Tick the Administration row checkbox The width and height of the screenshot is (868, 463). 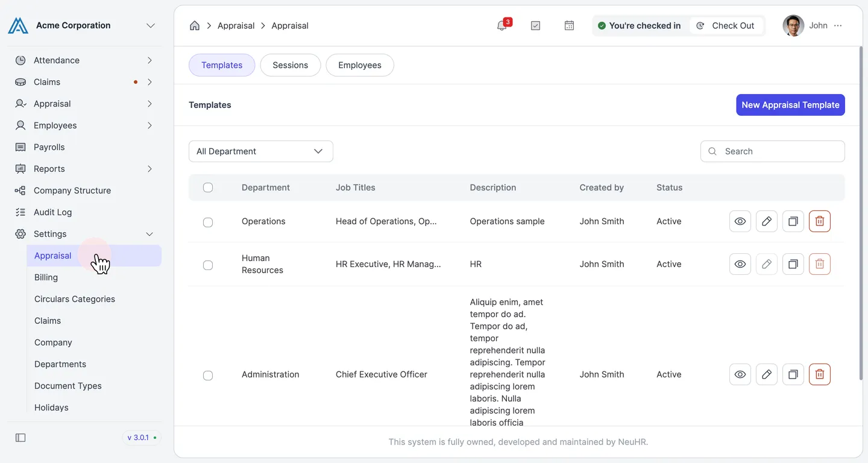(x=208, y=376)
